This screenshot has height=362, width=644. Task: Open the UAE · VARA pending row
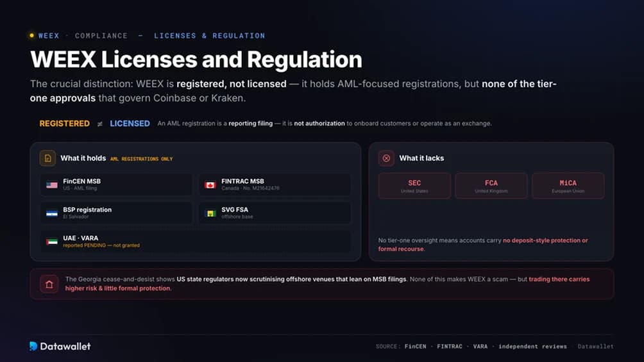click(196, 241)
